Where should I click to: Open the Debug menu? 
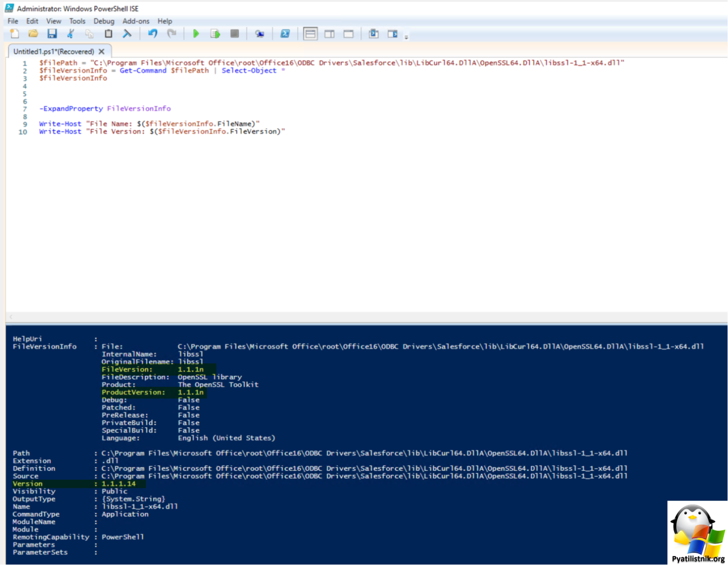(104, 21)
